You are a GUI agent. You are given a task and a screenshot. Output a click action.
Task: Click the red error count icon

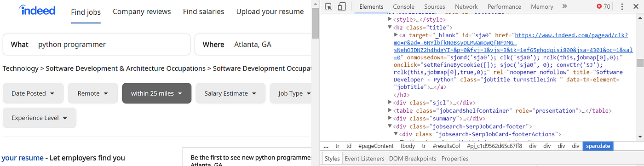point(599,6)
